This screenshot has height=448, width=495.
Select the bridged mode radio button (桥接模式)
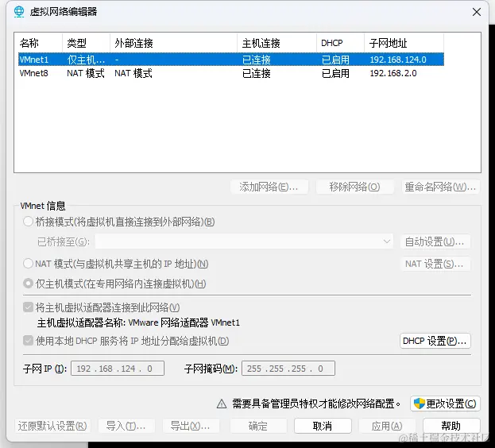pos(28,222)
